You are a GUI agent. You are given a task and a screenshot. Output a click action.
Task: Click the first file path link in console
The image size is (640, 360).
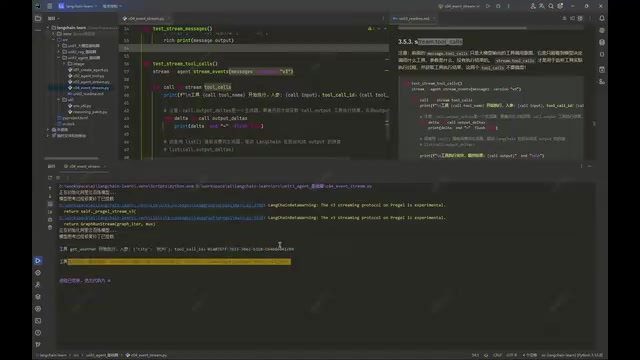coord(162,205)
